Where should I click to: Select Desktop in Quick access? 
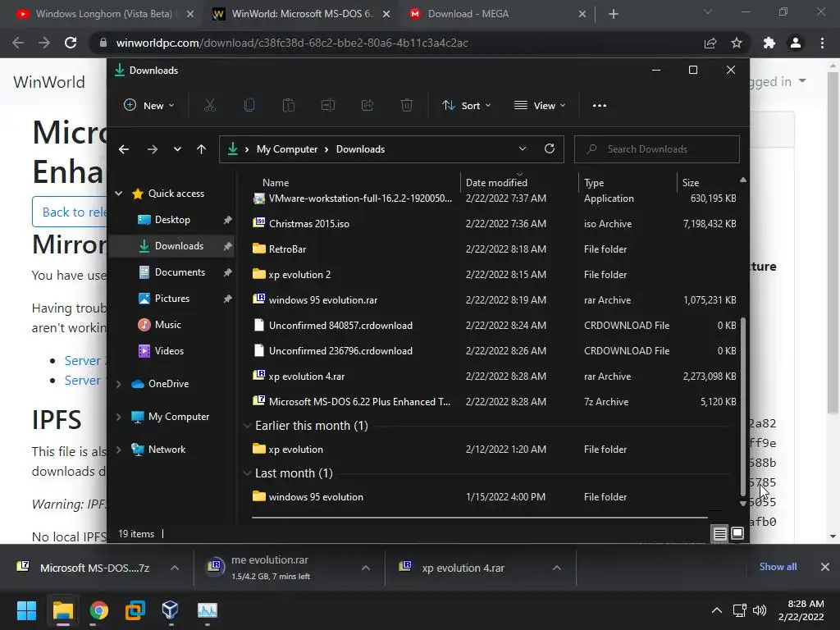coord(172,220)
